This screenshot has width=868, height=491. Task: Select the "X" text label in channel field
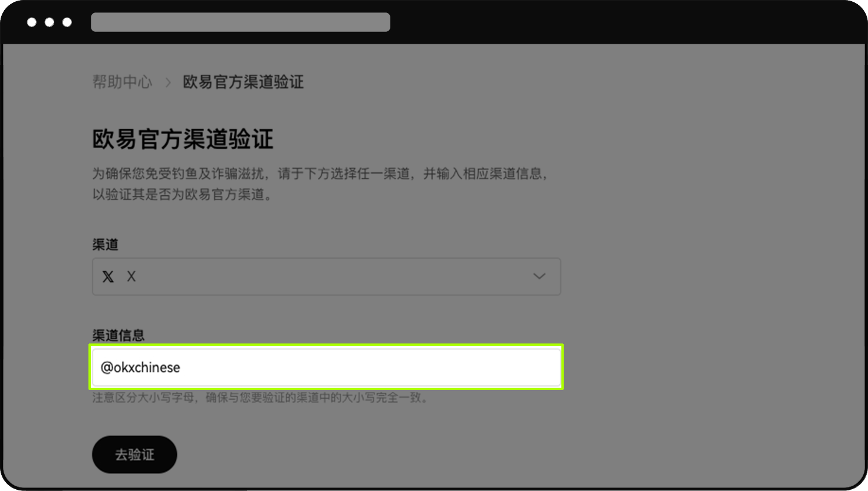click(131, 276)
